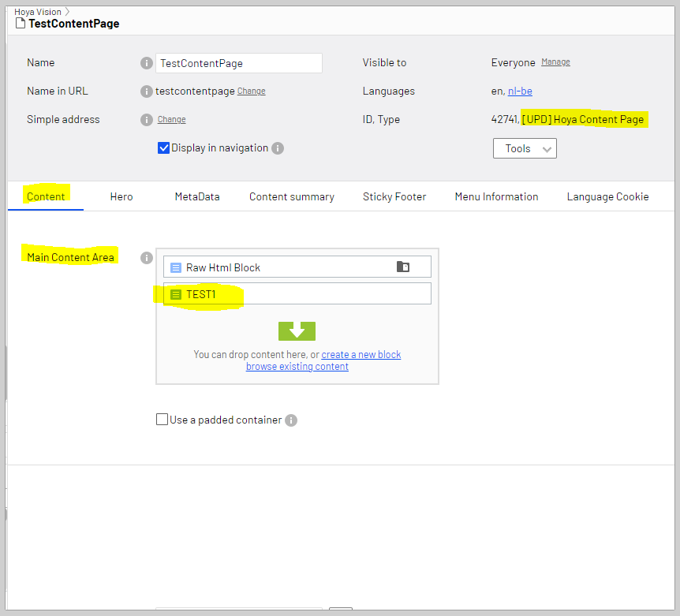The image size is (680, 616).
Task: Click info icon beside Use a padded container
Action: (291, 420)
